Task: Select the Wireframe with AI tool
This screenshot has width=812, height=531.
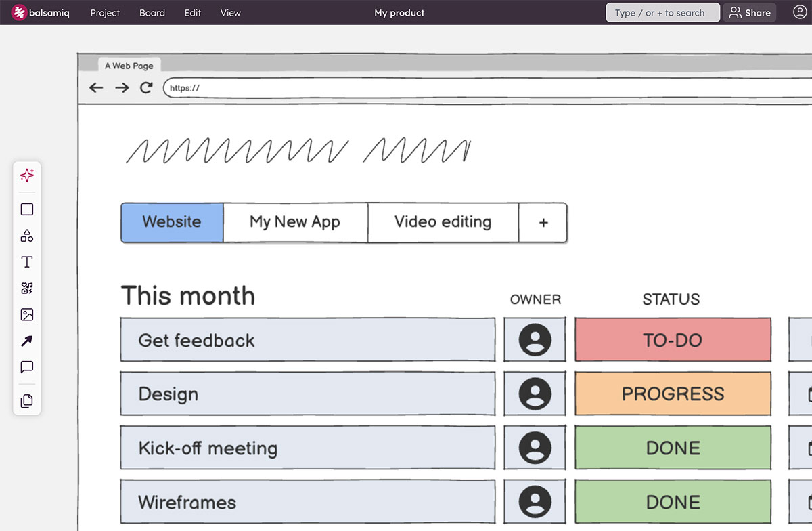Action: (x=27, y=175)
